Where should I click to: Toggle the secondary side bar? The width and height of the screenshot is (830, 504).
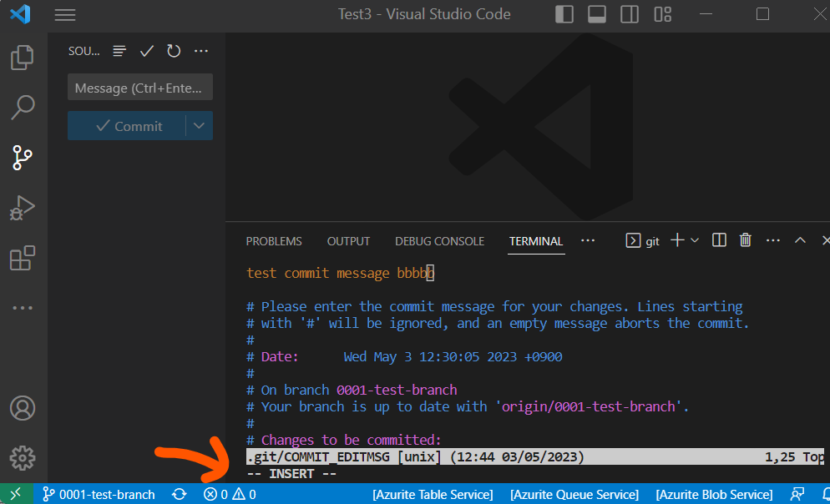pos(630,14)
